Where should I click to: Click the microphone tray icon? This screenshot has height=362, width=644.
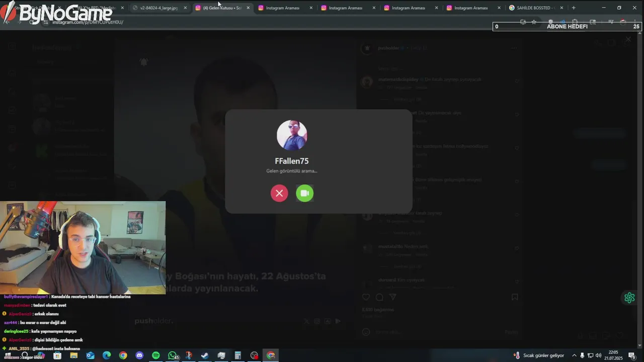583,355
